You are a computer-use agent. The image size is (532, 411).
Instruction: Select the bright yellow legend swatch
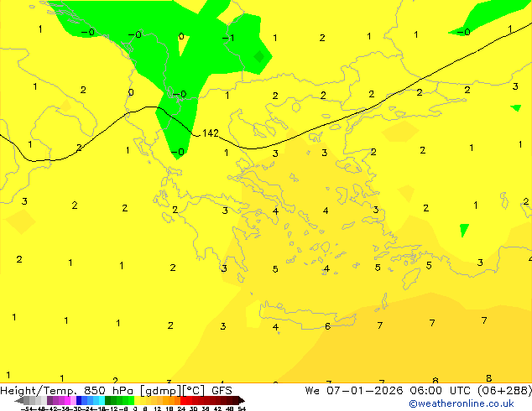point(138,400)
